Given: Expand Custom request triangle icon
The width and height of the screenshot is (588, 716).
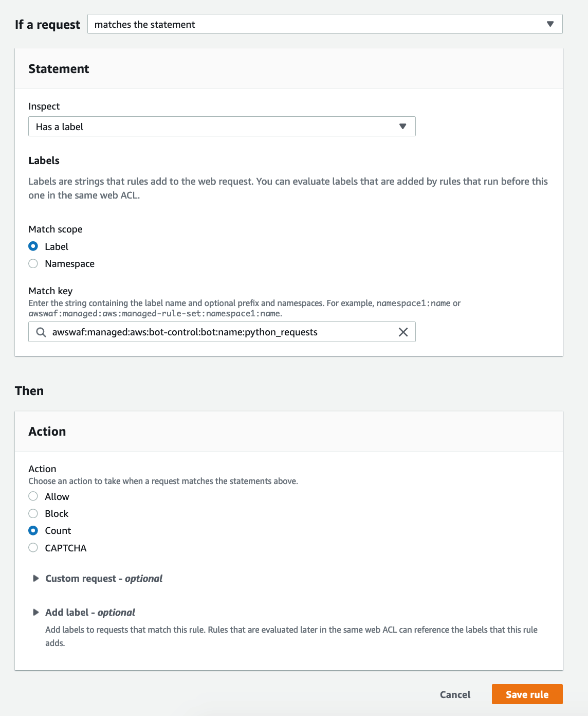Looking at the screenshot, I should [x=36, y=578].
